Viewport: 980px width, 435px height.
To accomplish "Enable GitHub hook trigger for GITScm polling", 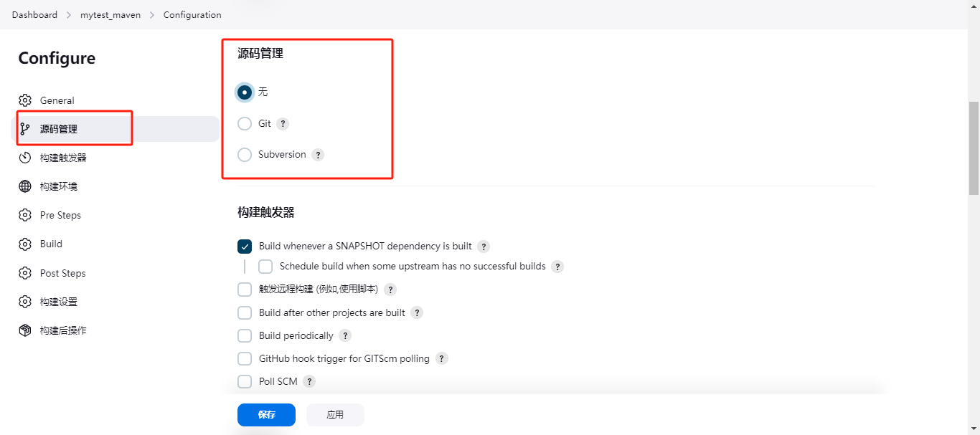I will point(245,358).
